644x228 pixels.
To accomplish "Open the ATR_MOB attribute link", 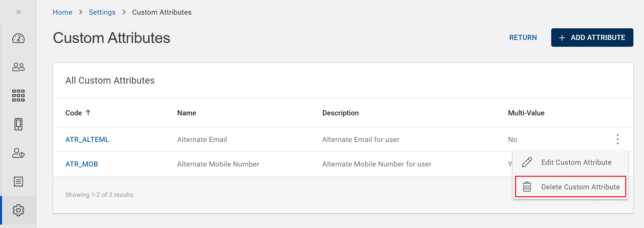I will 82,164.
